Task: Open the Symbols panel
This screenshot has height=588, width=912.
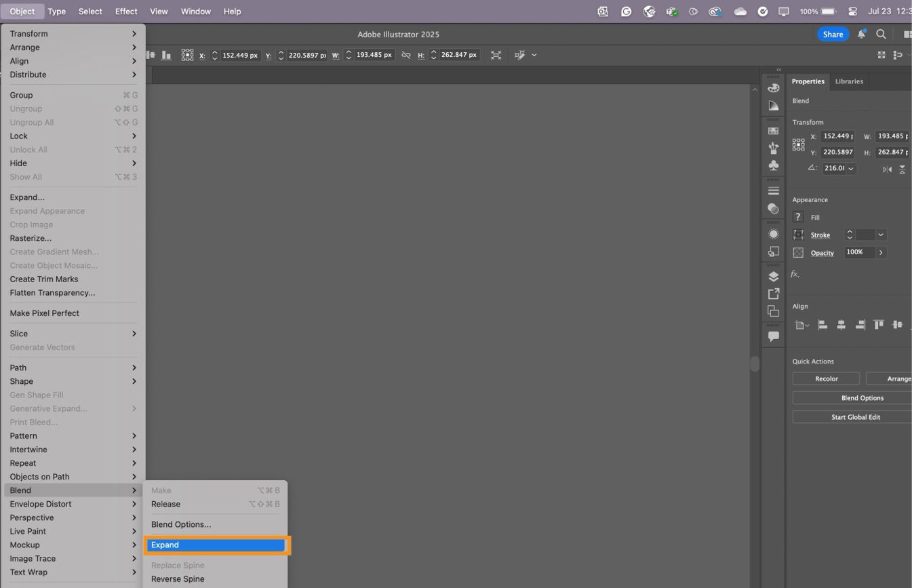Action: click(x=773, y=165)
